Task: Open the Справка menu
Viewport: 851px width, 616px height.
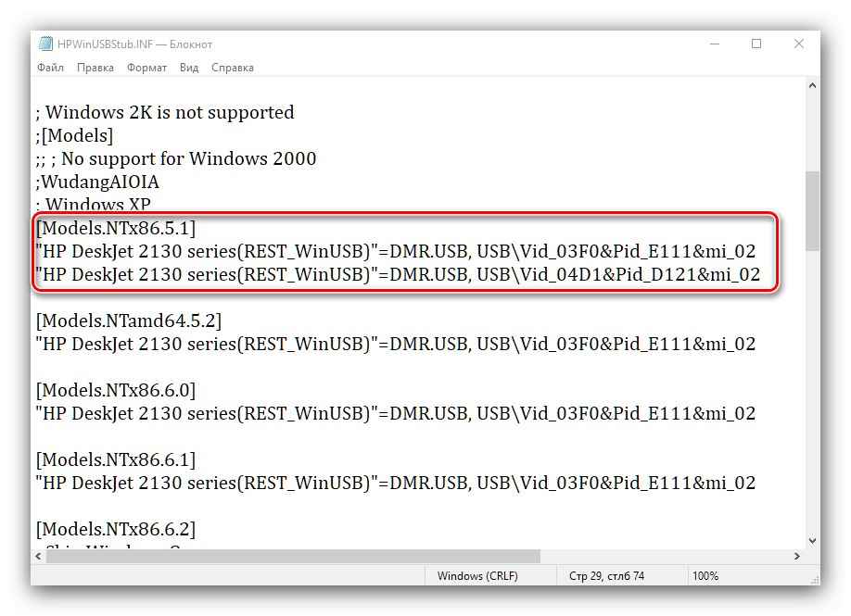Action: [233, 68]
